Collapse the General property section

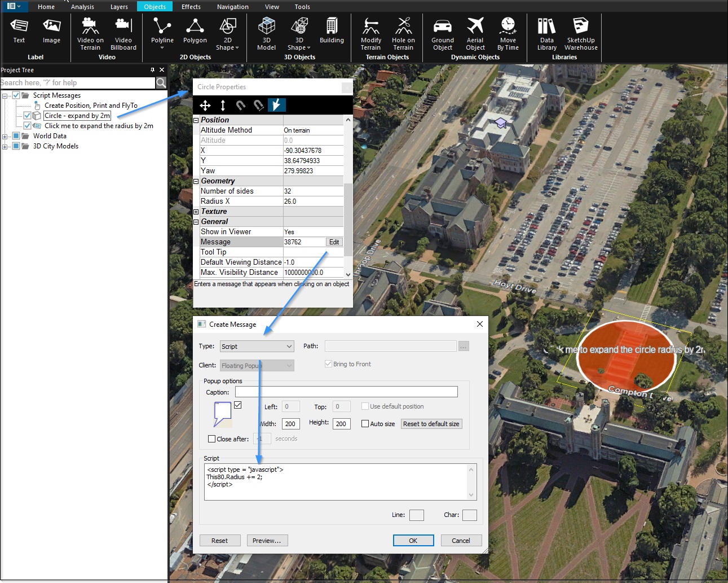pyautogui.click(x=196, y=222)
